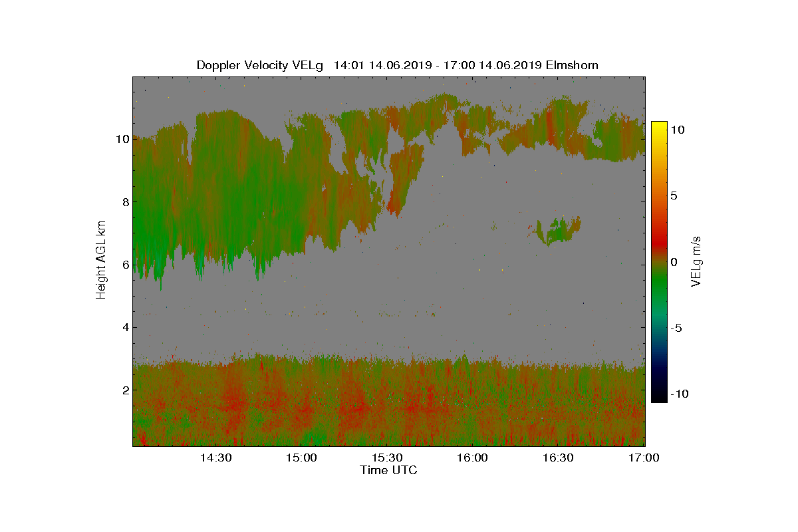Click the height axis label 10
This screenshot has height=532, width=798.
(122, 139)
